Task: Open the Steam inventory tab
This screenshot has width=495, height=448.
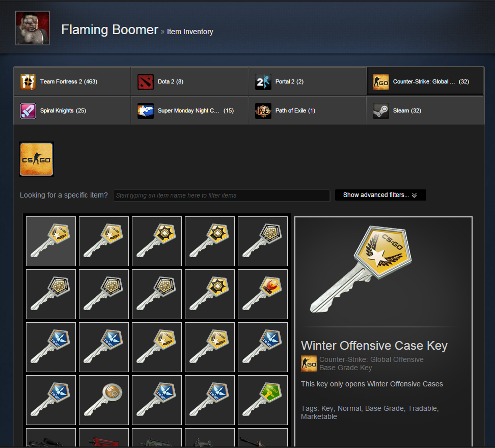Action: (x=425, y=111)
